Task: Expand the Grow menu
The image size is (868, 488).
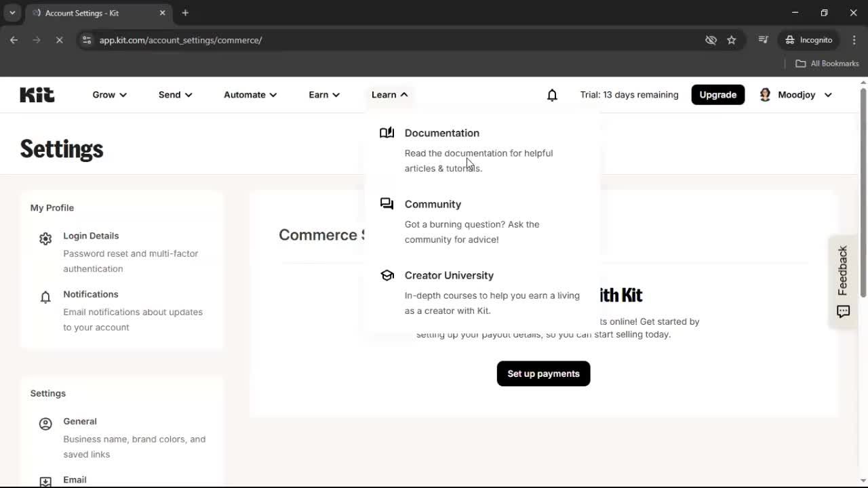Action: tap(108, 95)
